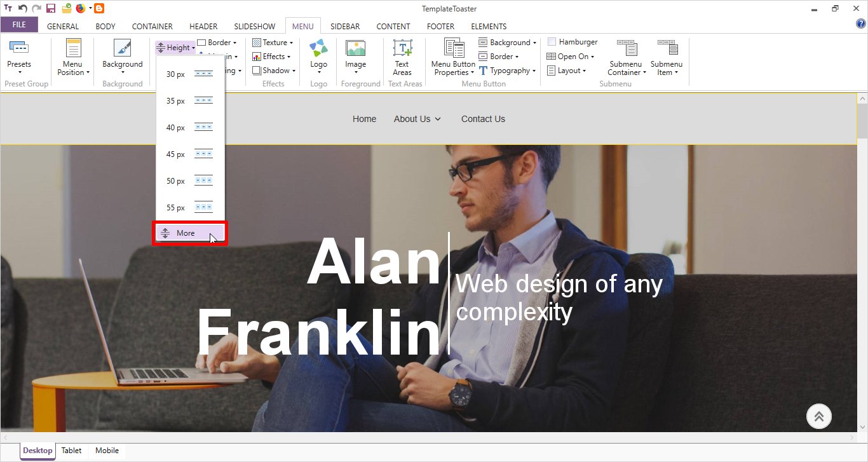Open the Typography dropdown
868x462 pixels.
click(508, 71)
